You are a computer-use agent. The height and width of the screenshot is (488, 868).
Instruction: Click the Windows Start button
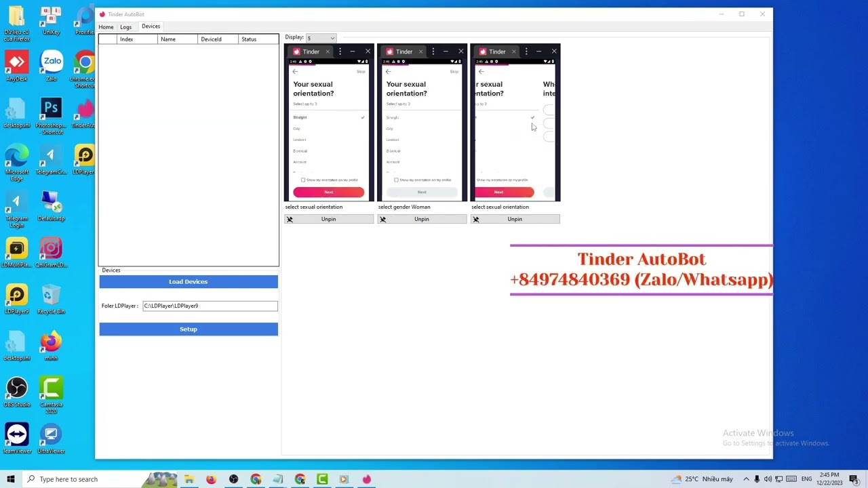(11, 479)
